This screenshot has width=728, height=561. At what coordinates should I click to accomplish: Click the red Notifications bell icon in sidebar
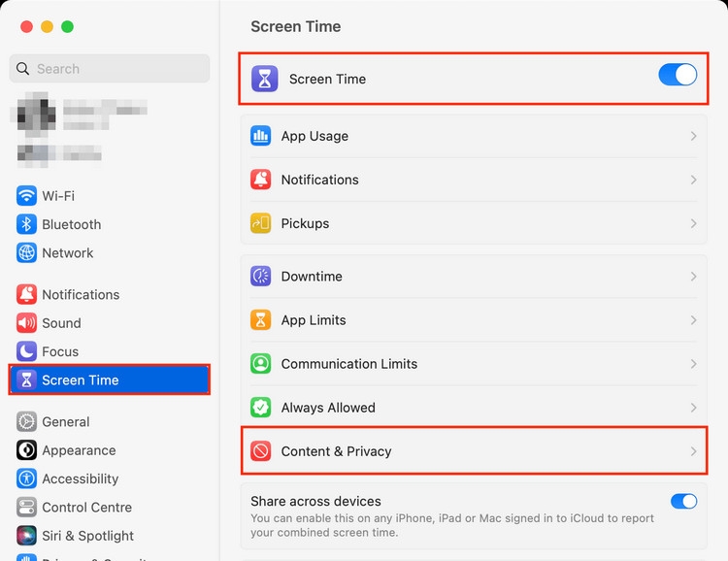tap(26, 294)
